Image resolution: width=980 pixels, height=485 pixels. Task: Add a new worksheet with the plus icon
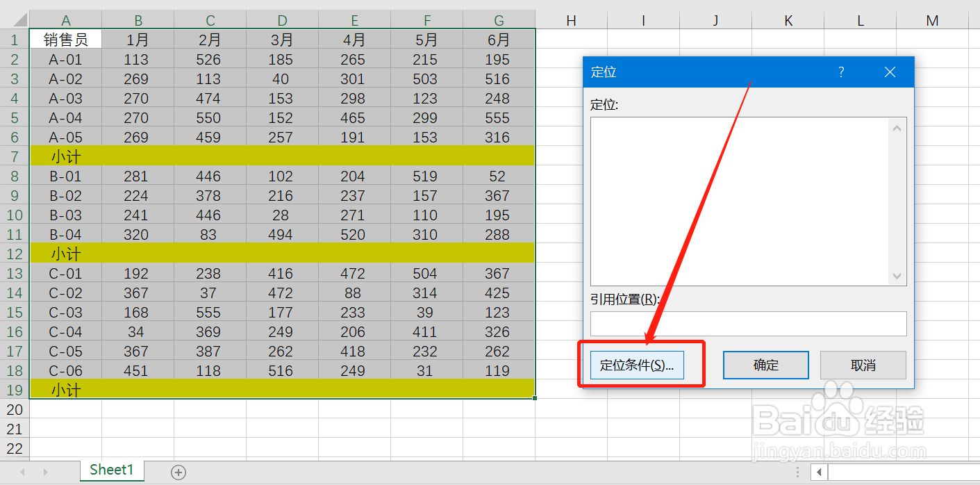[x=178, y=471]
